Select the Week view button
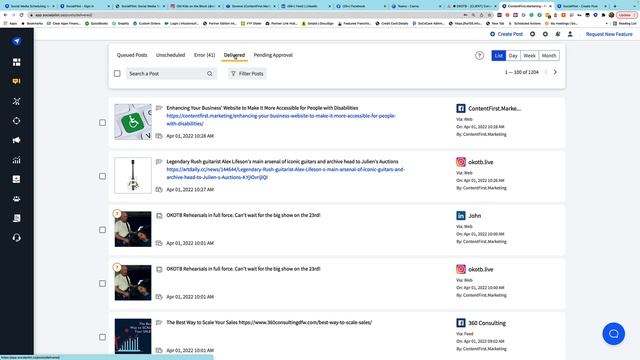This screenshot has height=360, width=640. click(x=529, y=56)
